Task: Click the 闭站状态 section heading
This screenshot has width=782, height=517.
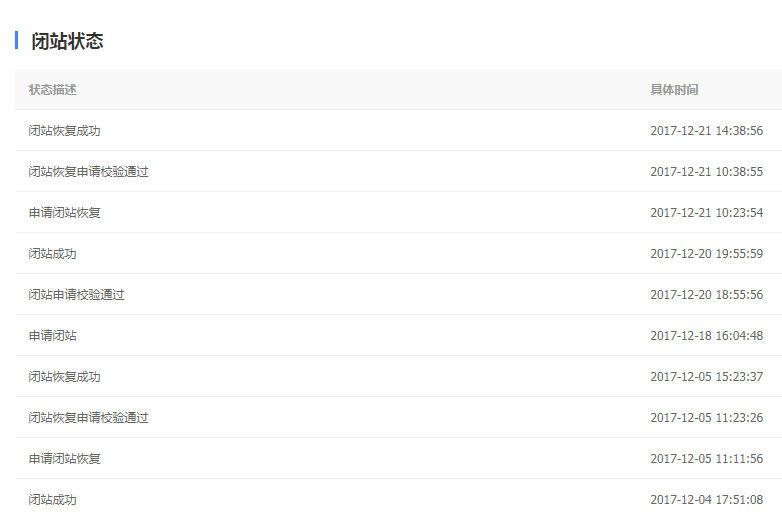Action: (x=67, y=41)
